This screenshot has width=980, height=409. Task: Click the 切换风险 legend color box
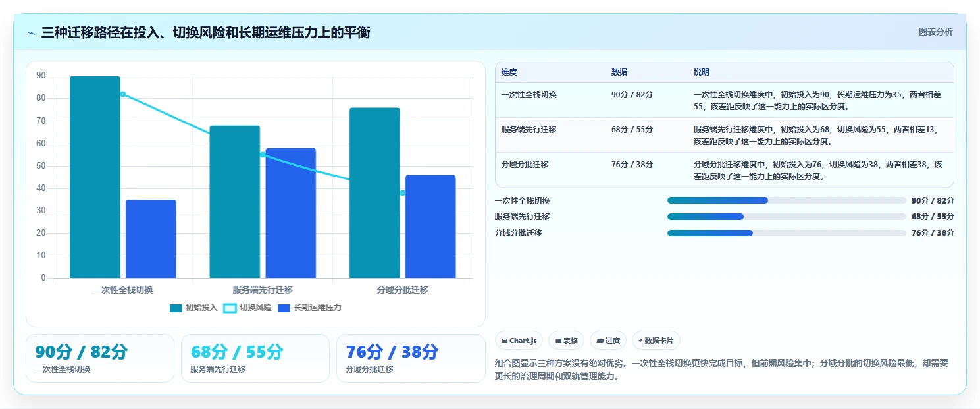(230, 308)
